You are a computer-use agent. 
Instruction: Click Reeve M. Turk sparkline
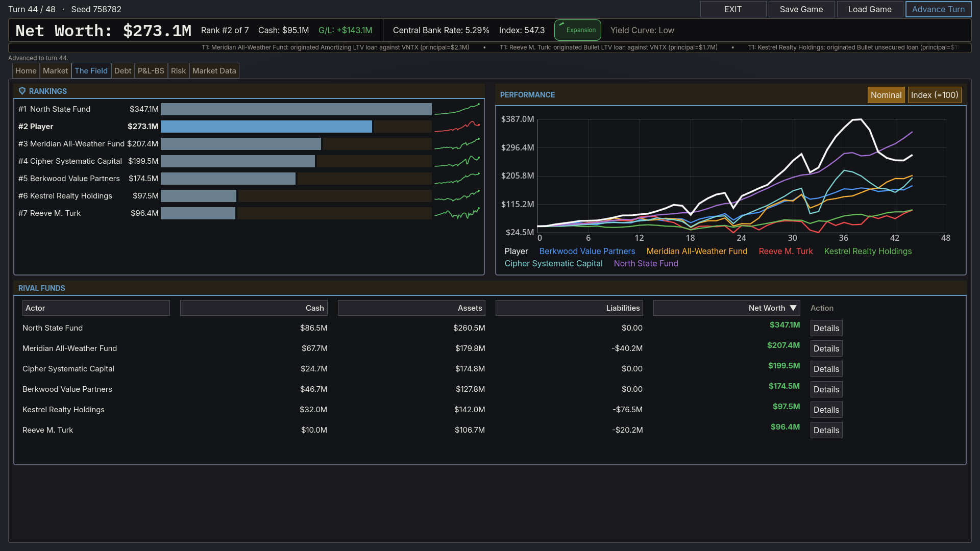pos(457,213)
